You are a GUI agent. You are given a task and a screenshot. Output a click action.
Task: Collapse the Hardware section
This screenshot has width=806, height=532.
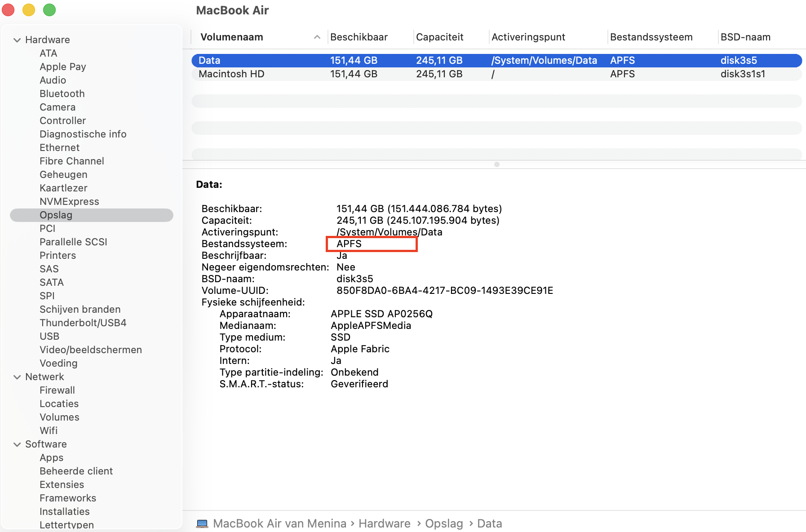click(17, 40)
